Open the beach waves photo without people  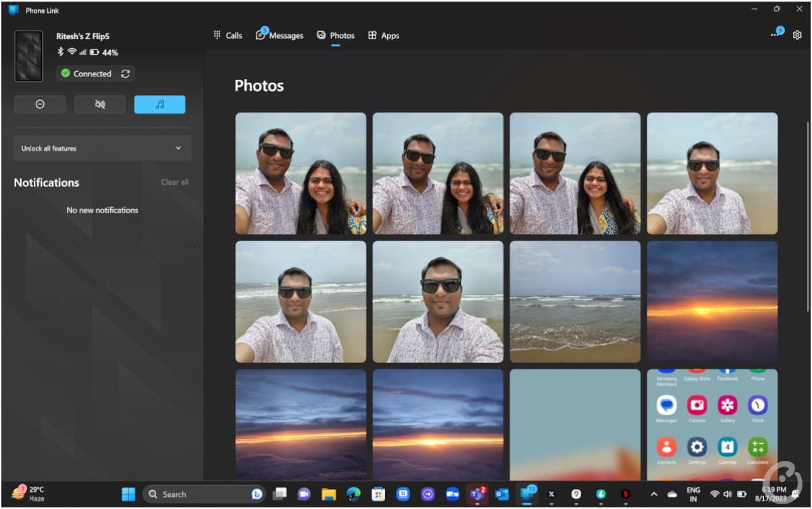click(575, 302)
